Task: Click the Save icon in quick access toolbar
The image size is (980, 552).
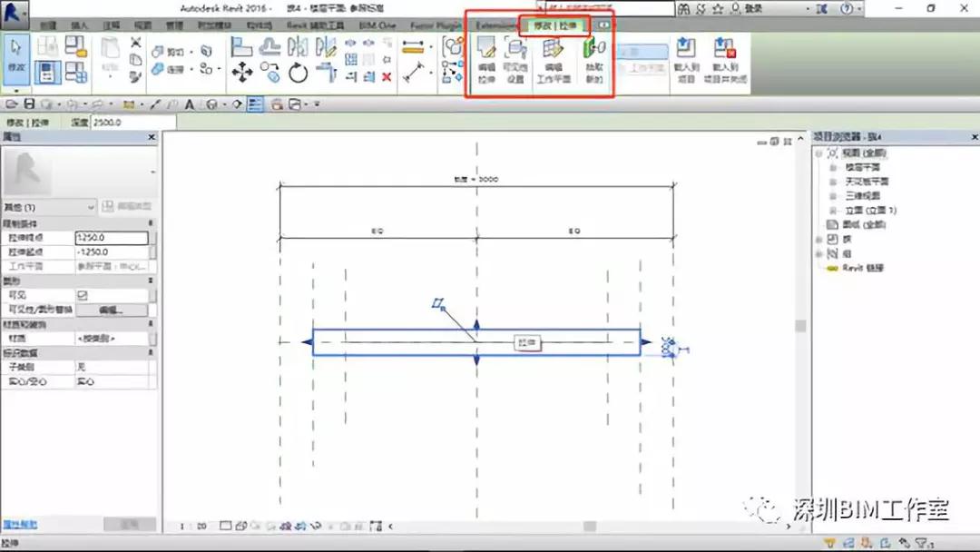Action: click(x=29, y=104)
